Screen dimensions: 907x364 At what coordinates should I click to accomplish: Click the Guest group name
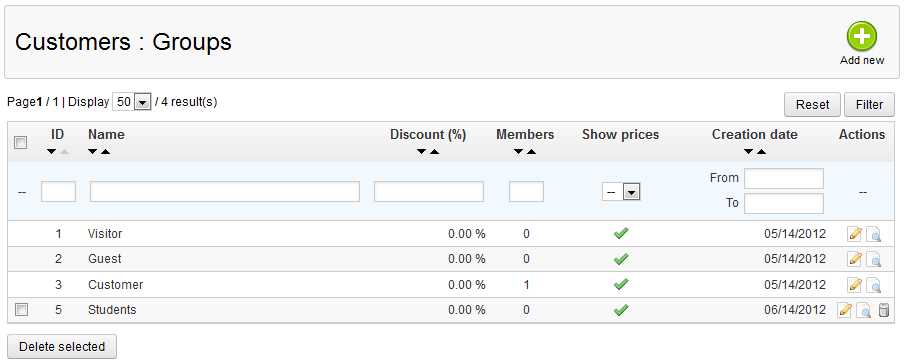click(x=105, y=259)
